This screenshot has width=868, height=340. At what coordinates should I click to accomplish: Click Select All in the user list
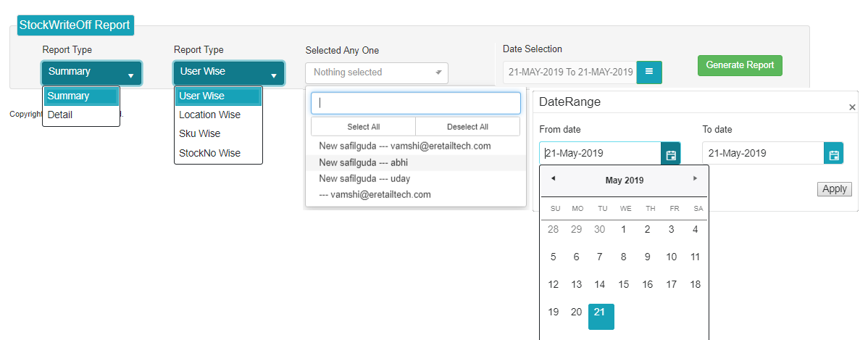click(x=363, y=127)
